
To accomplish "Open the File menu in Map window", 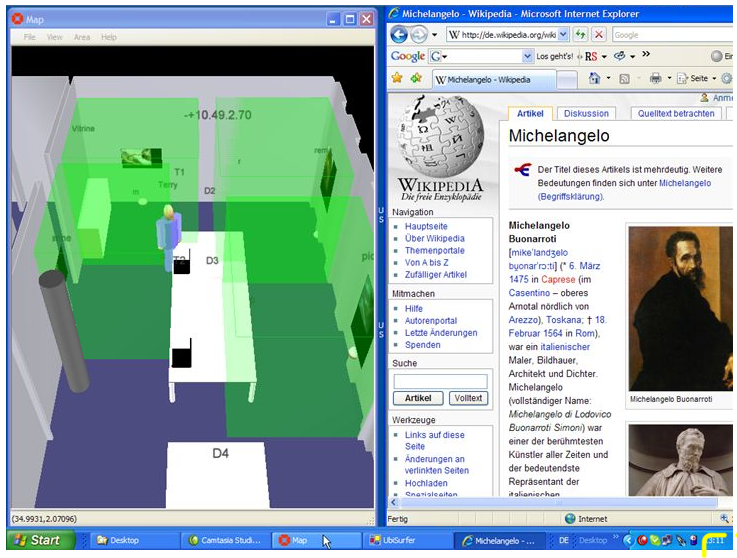I will pyautogui.click(x=29, y=37).
